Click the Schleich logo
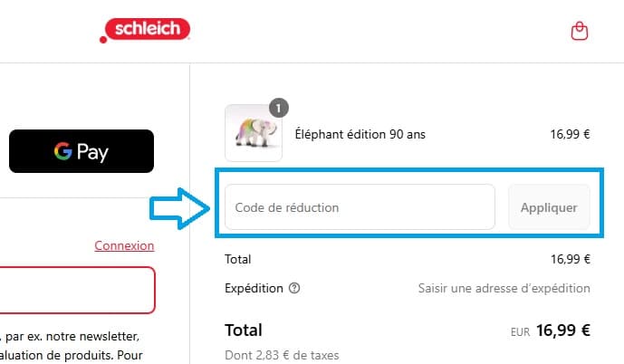 point(146,31)
